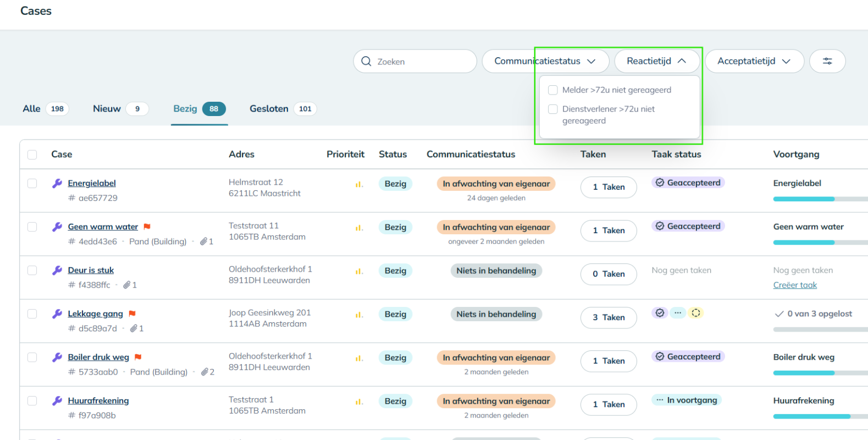Open the Acceptatietijd dropdown
Screen dimensions: 868x440
tap(754, 61)
